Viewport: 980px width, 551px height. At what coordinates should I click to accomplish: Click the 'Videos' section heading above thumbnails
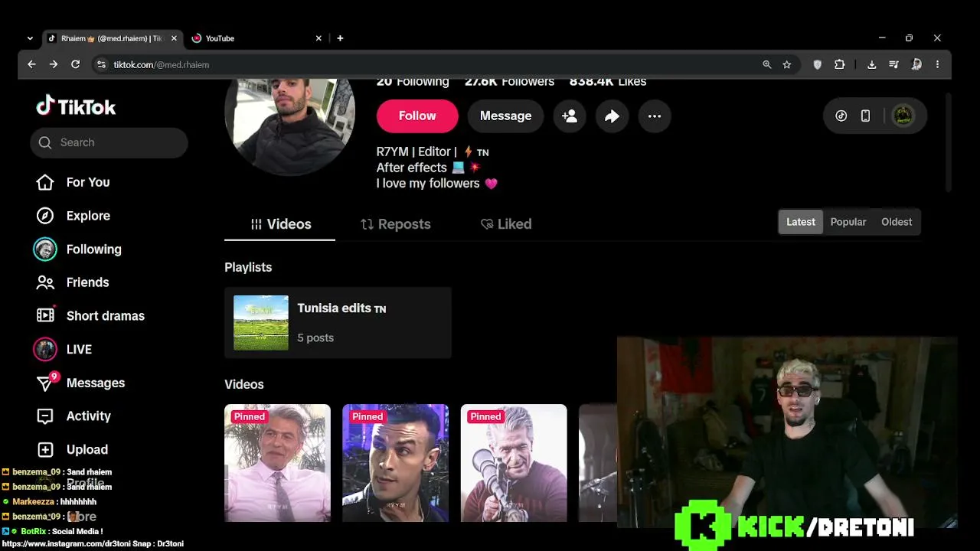pos(244,384)
